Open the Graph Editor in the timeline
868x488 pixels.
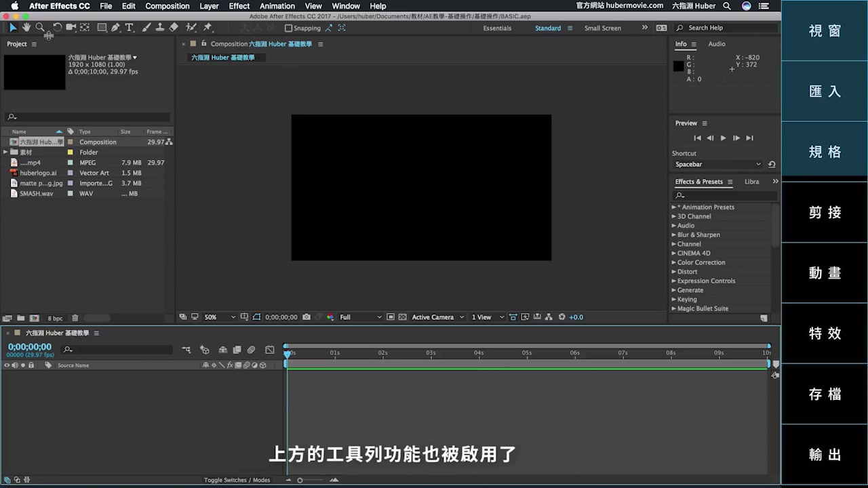click(269, 349)
